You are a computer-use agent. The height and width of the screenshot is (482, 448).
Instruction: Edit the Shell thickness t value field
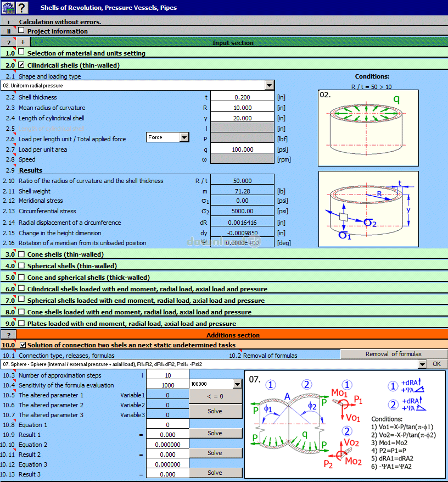242,97
